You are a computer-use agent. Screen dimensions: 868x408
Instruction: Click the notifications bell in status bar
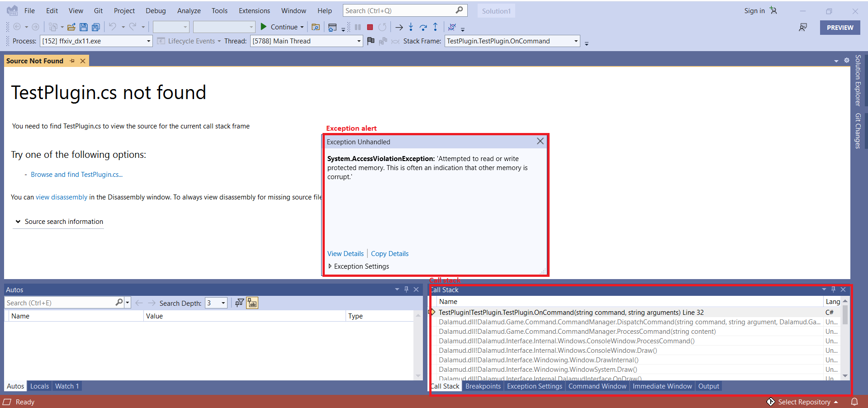click(x=854, y=402)
